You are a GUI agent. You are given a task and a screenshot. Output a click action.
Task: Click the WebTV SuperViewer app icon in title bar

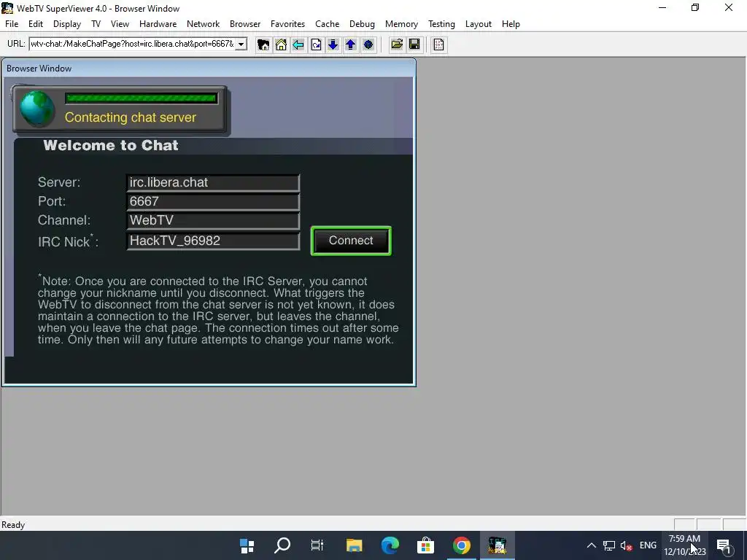[7, 8]
